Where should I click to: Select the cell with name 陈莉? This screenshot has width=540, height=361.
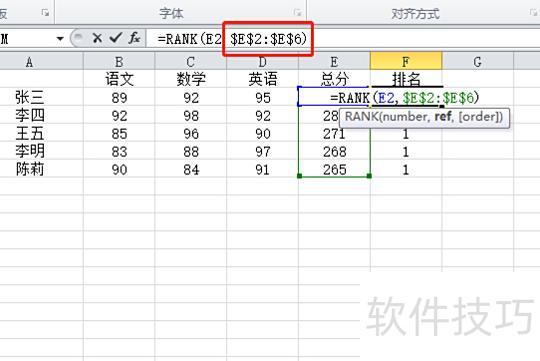(x=30, y=169)
